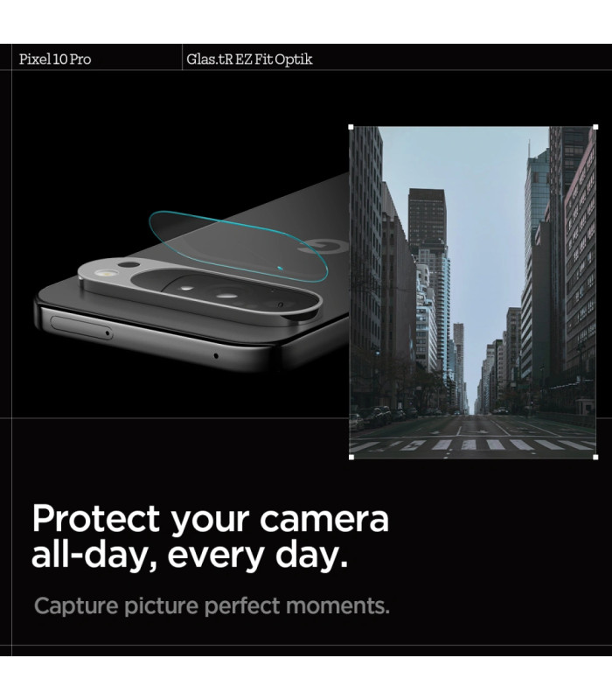Image resolution: width=612 pixels, height=700 pixels.
Task: Click the SIM tray slot on the phone edge
Action: point(81,327)
